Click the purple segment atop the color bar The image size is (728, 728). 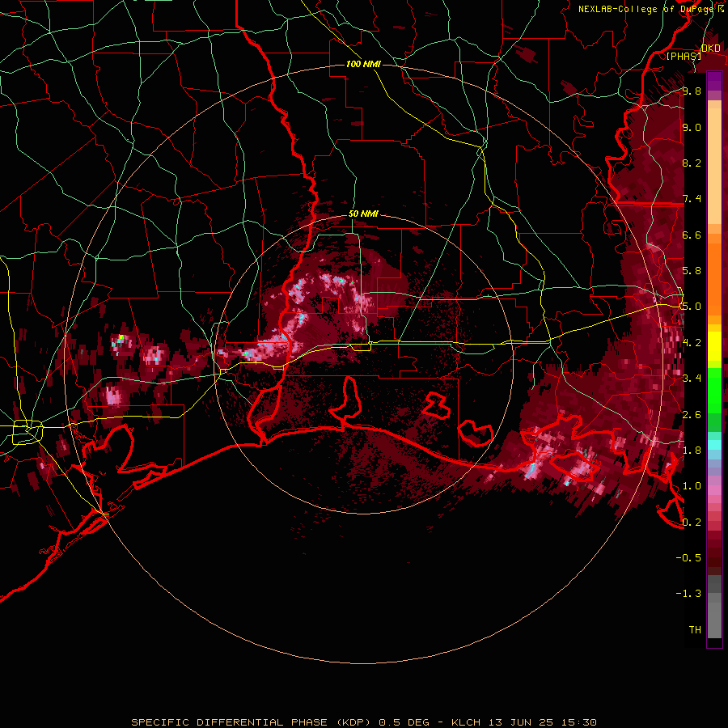[x=714, y=81]
